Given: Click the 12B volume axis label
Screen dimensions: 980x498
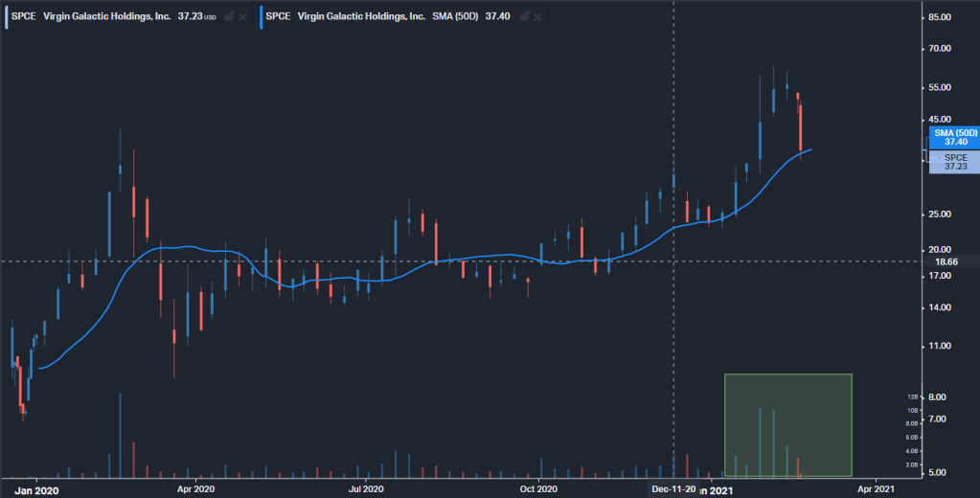Looking at the screenshot, I should (910, 397).
